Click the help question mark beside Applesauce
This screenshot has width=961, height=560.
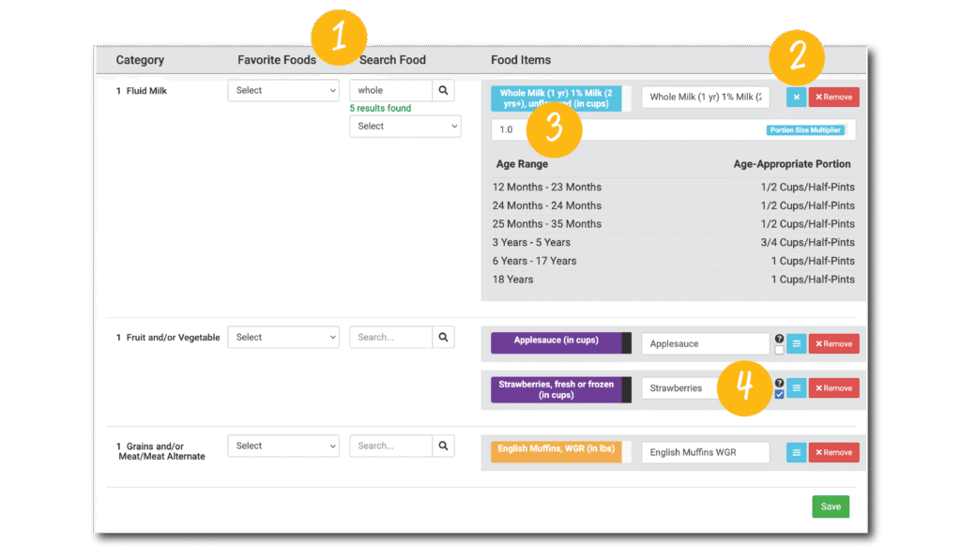point(779,339)
